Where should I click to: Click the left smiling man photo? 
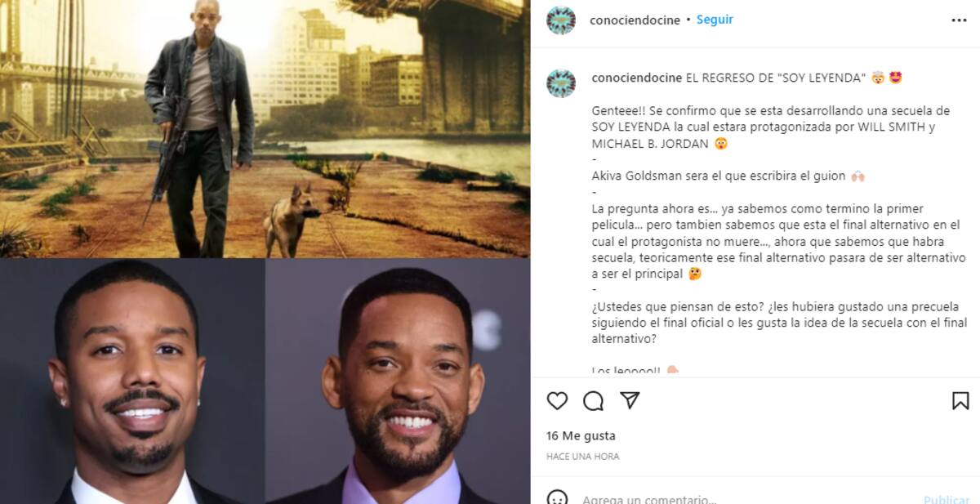click(132, 381)
